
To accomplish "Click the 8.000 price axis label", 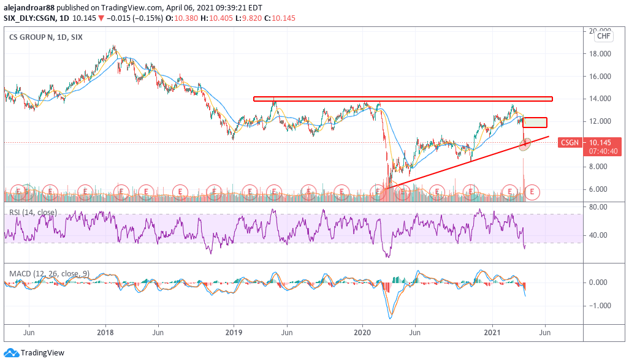I will coord(598,166).
